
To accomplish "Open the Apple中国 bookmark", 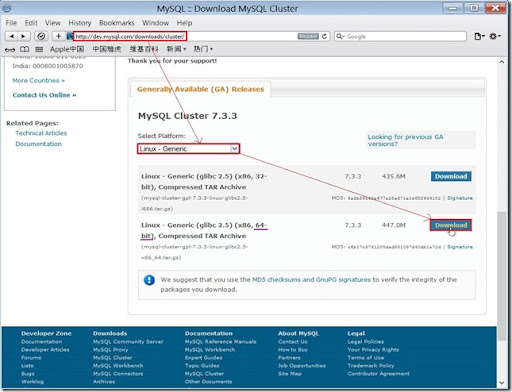I will click(67, 49).
